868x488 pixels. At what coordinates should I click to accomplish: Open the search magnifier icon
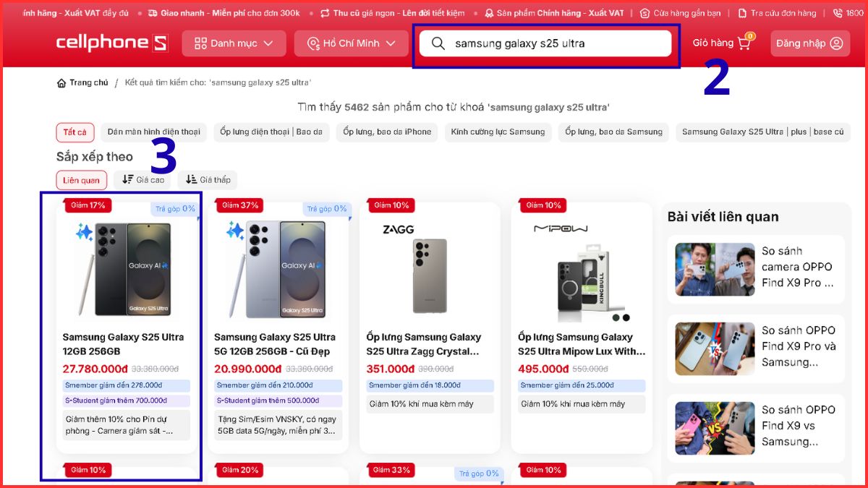[x=438, y=44]
